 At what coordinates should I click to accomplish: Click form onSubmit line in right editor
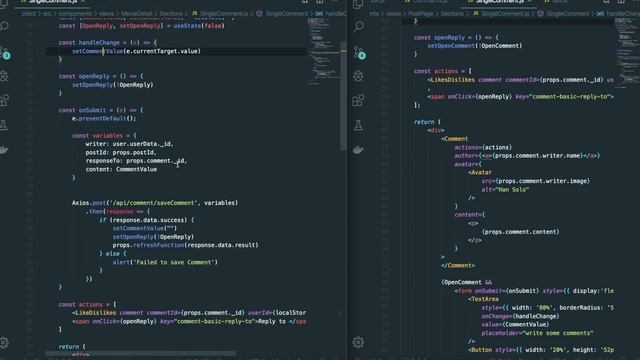click(x=534, y=291)
